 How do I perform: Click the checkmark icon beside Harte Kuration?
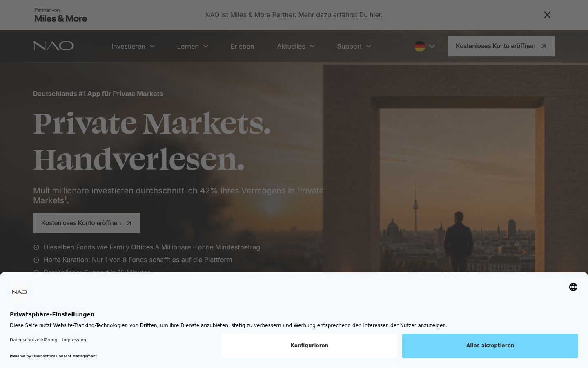[36, 260]
